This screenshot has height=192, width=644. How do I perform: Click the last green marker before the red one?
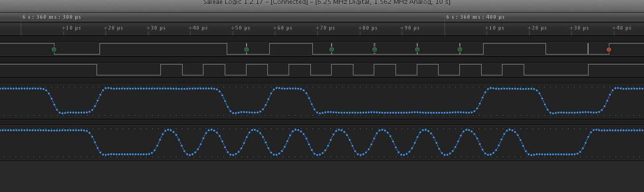pyautogui.click(x=460, y=50)
